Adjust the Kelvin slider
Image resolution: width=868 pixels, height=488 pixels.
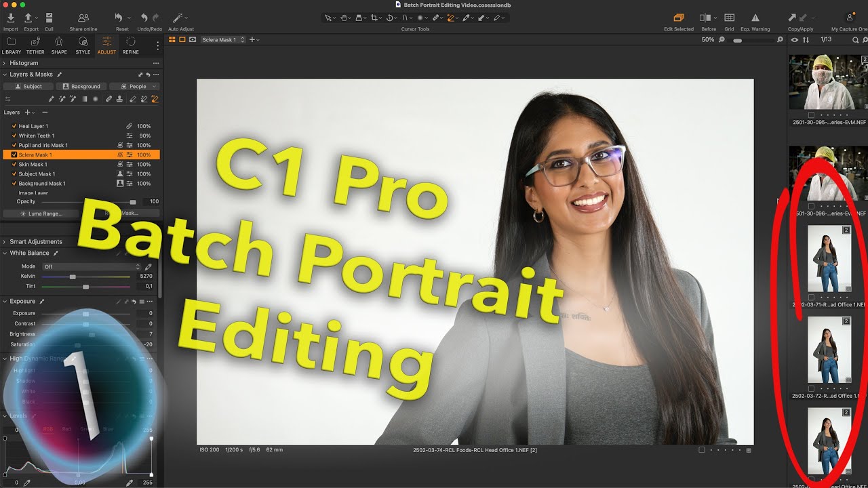coord(73,277)
